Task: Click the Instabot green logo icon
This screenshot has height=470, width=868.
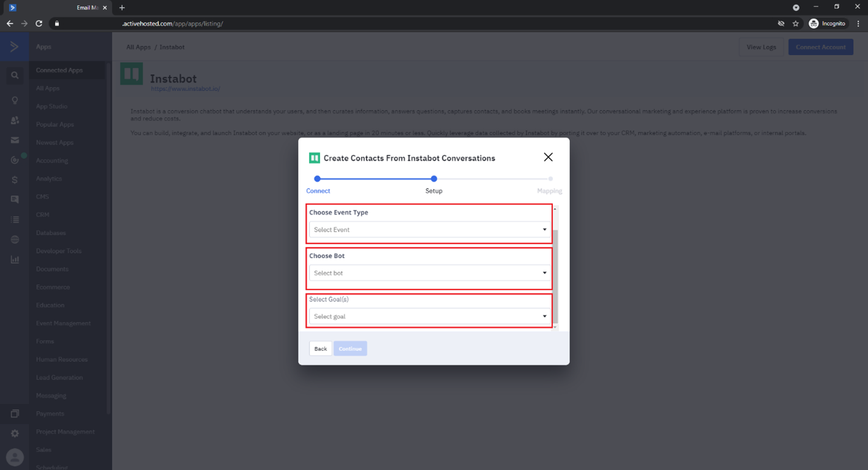Action: pyautogui.click(x=131, y=74)
